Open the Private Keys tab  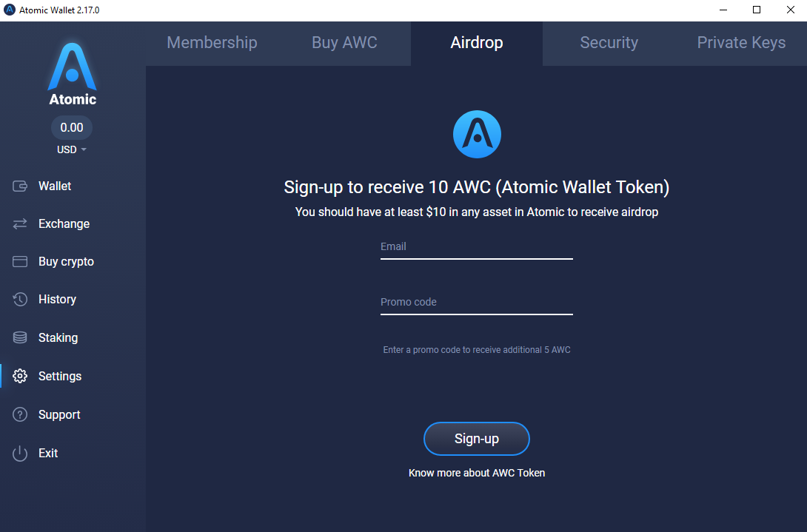[741, 43]
